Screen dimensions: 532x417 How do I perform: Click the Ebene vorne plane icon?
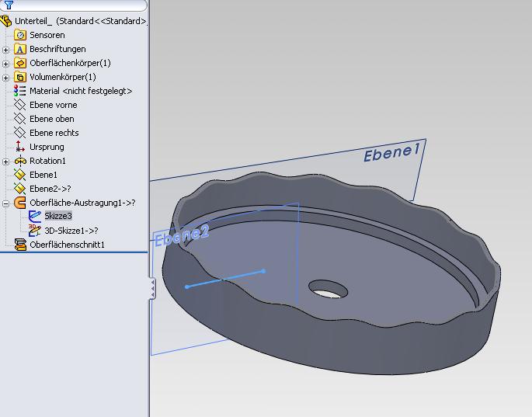(20, 105)
